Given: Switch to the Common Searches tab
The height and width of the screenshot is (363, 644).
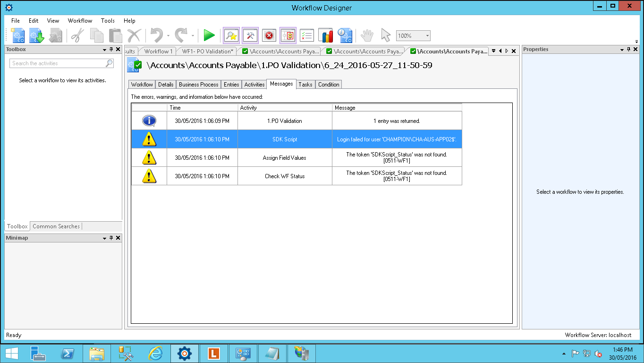Looking at the screenshot, I should (x=56, y=226).
